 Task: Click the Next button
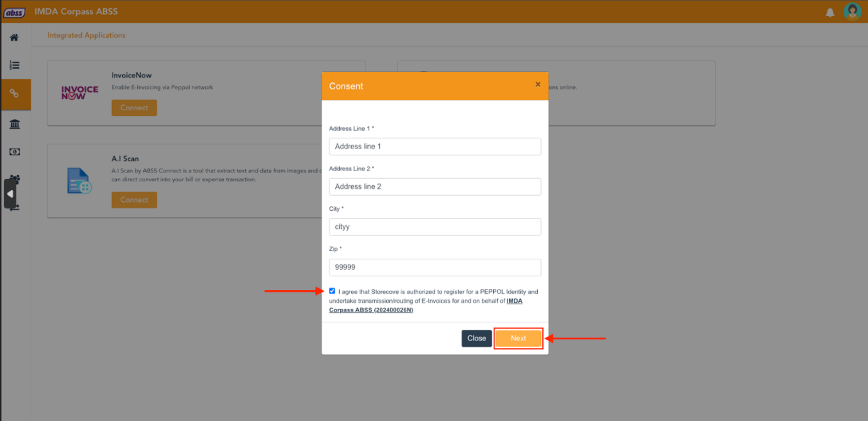click(518, 339)
